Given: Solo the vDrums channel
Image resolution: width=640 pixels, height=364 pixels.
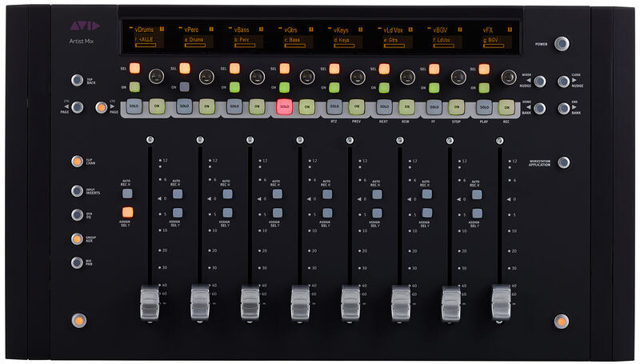Looking at the screenshot, I should coord(134,106).
